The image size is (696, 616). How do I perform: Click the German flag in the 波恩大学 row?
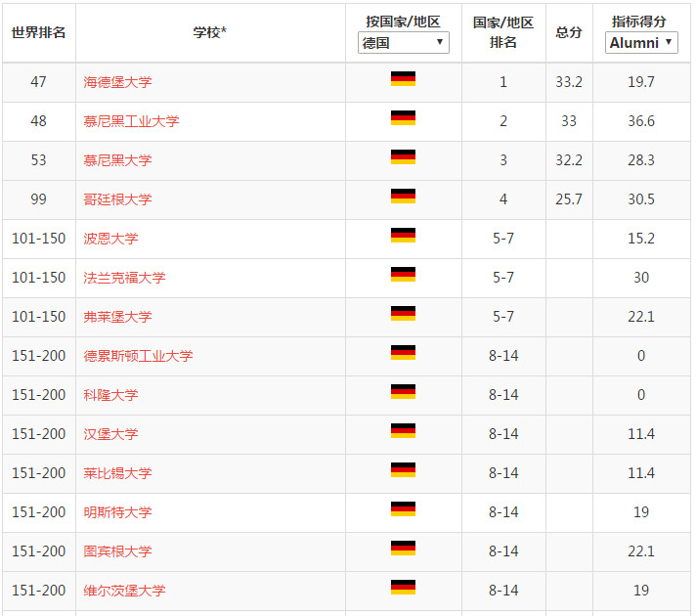tap(403, 235)
